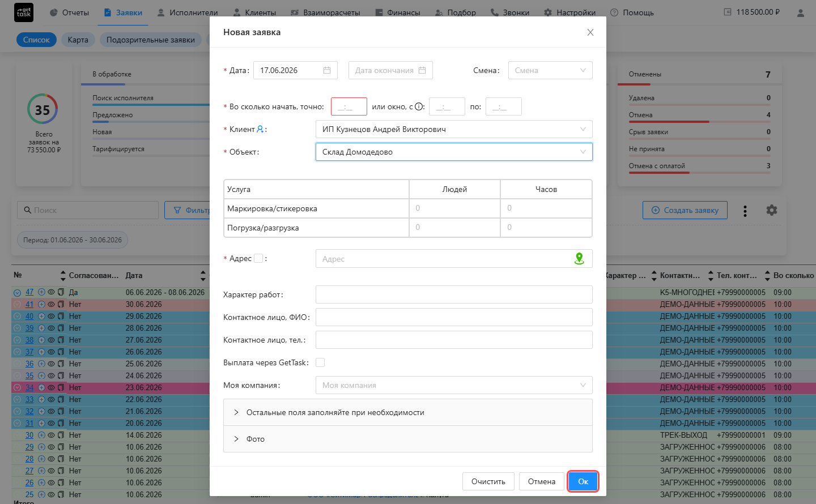Click the copy icon in row 40
Image resolution: width=816 pixels, height=504 pixels.
click(61, 316)
